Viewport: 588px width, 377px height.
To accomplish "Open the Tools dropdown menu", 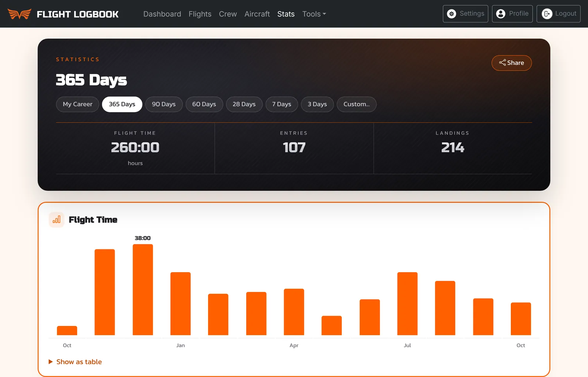I will 314,14.
